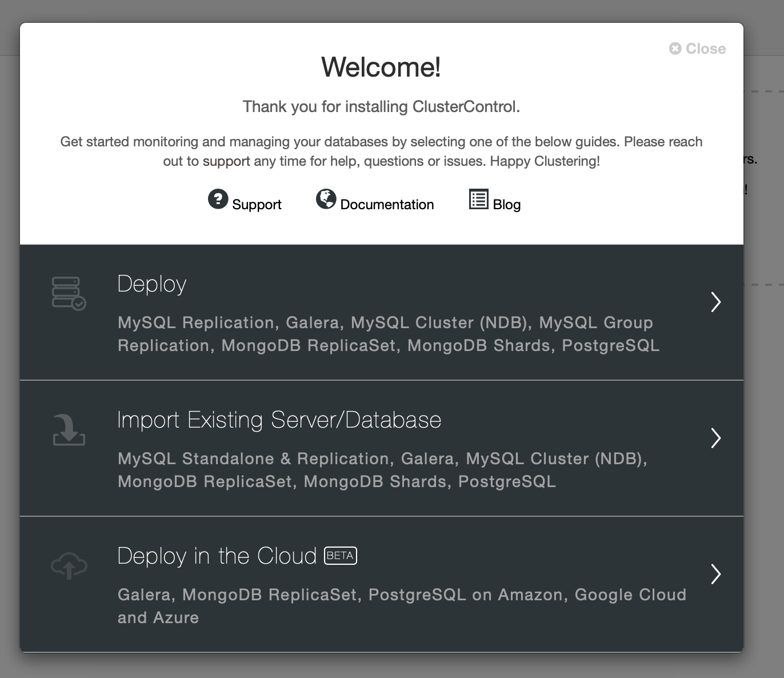Screen dimensions: 784x678
Task: Open the Blog link
Action: [x=507, y=205]
